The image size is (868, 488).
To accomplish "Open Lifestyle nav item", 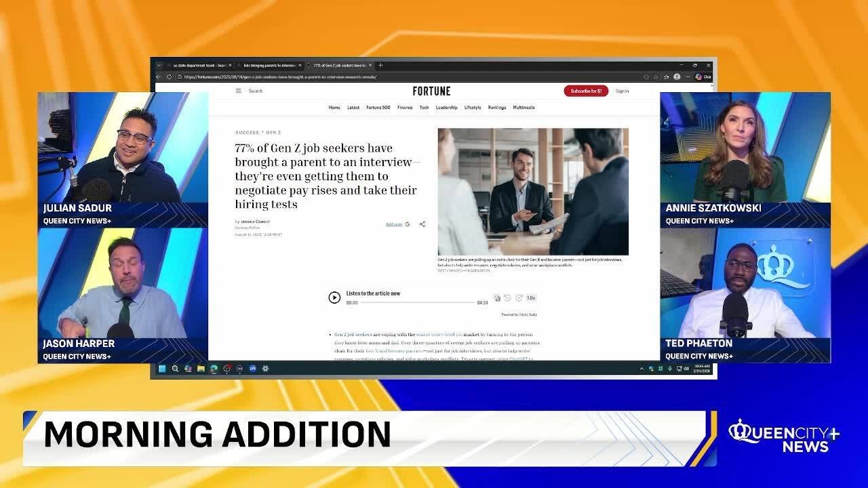I will coord(473,108).
